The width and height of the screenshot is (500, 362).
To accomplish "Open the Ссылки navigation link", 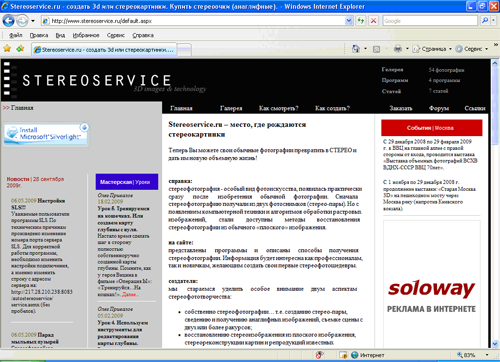I will pyautogui.click(x=475, y=108).
